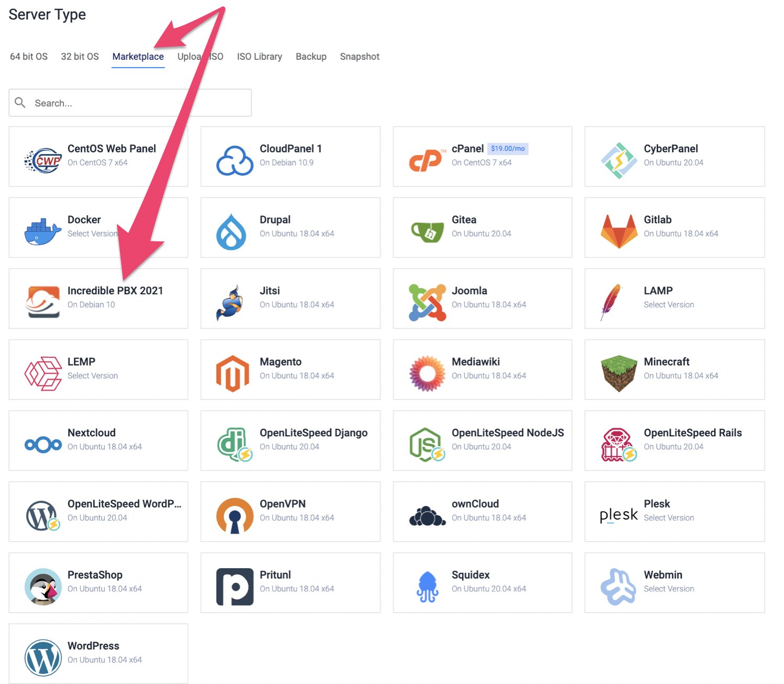Click the OpenLiteSpeed Rails ruby icon
This screenshot has height=684, width=784.
click(619, 445)
